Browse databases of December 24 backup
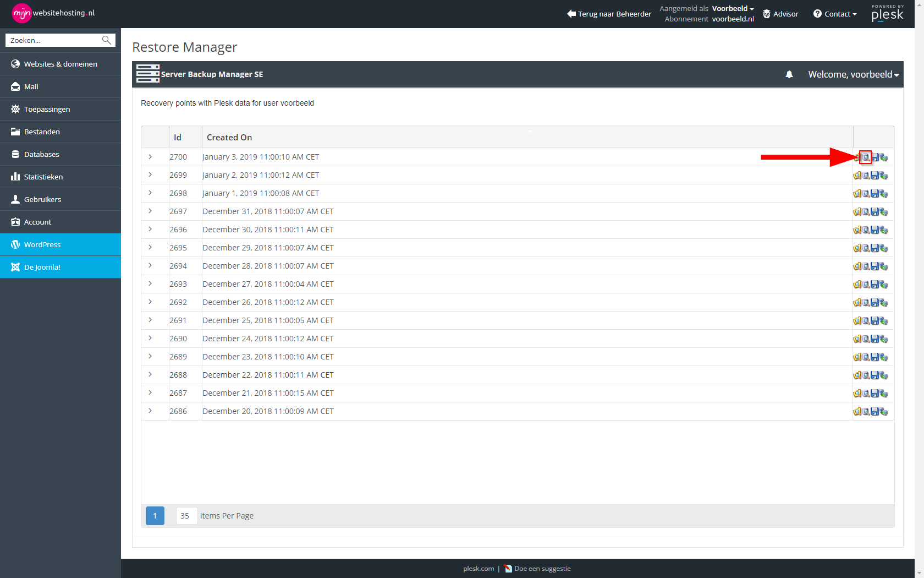The height and width of the screenshot is (578, 924). click(866, 339)
